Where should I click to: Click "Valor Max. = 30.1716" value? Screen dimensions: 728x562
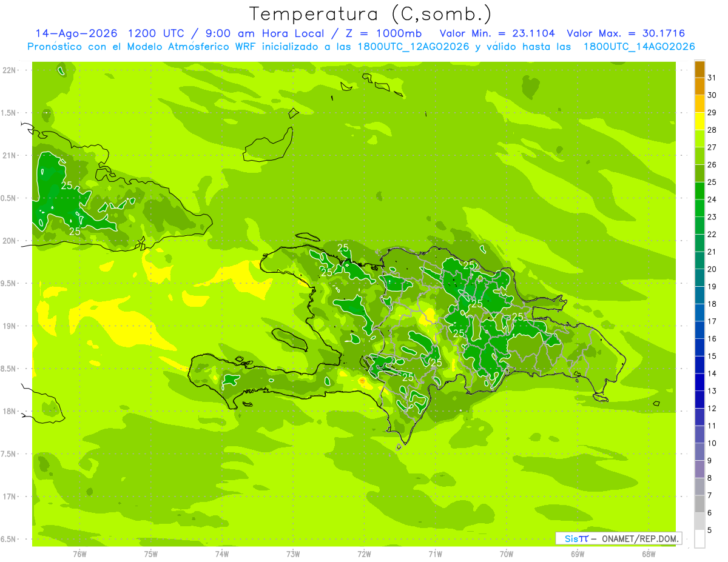pyautogui.click(x=626, y=33)
